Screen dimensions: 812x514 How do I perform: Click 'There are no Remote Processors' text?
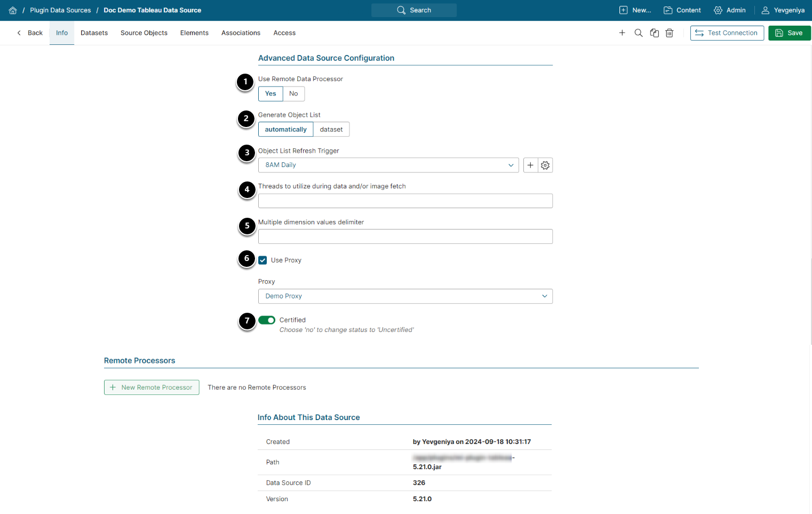[x=257, y=388]
